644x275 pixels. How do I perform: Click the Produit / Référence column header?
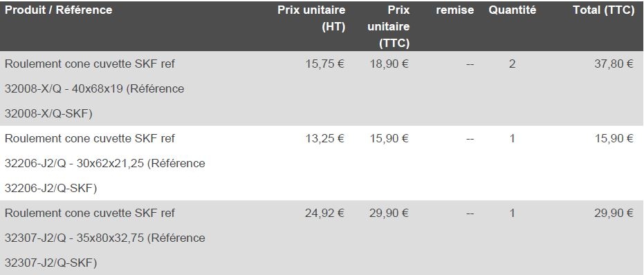[58, 10]
